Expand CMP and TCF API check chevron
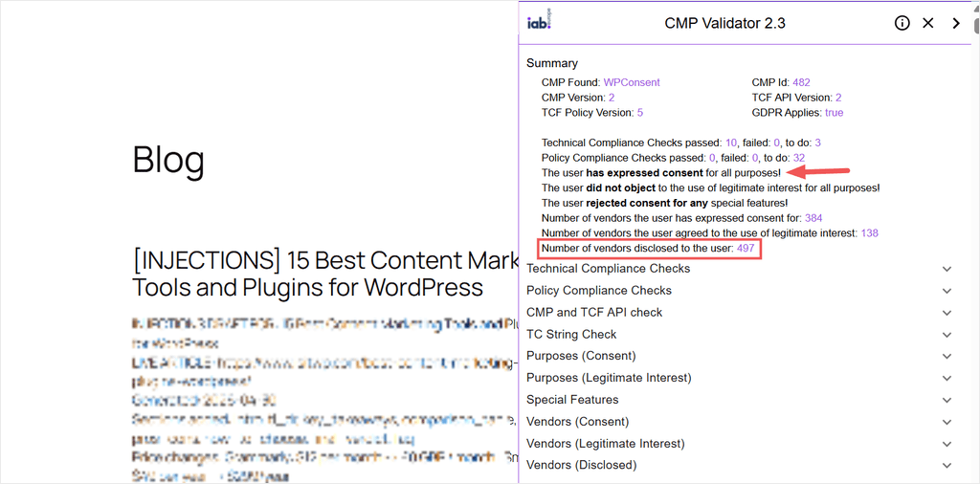 pos(947,313)
